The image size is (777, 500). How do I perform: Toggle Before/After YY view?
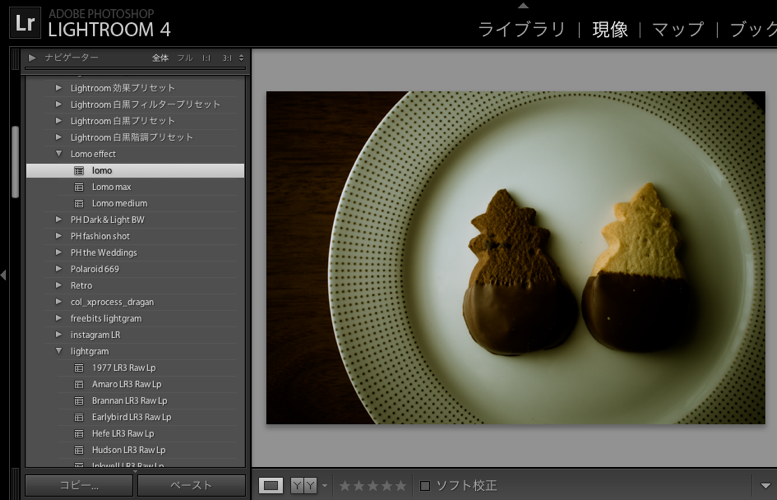pos(303,486)
